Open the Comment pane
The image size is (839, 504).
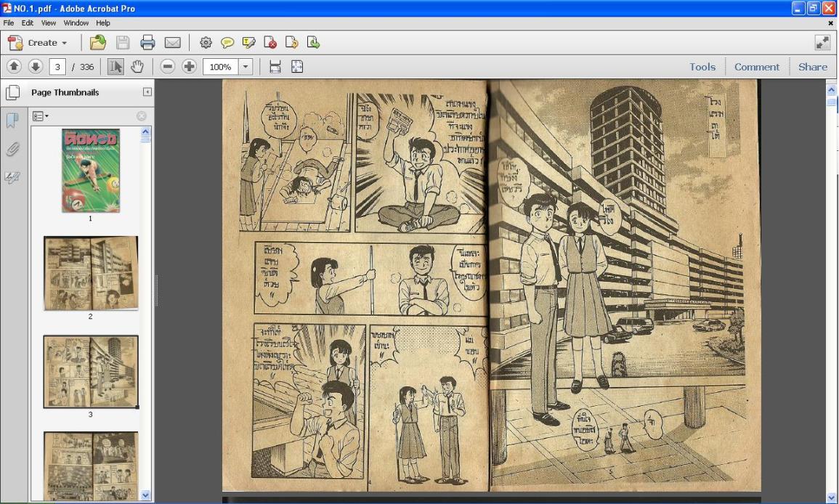click(757, 67)
